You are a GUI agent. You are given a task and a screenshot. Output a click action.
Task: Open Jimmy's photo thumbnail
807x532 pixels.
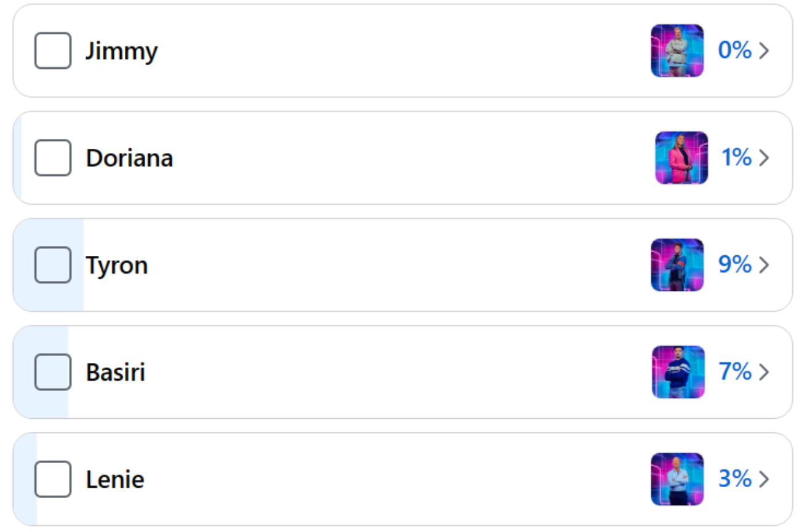(677, 50)
